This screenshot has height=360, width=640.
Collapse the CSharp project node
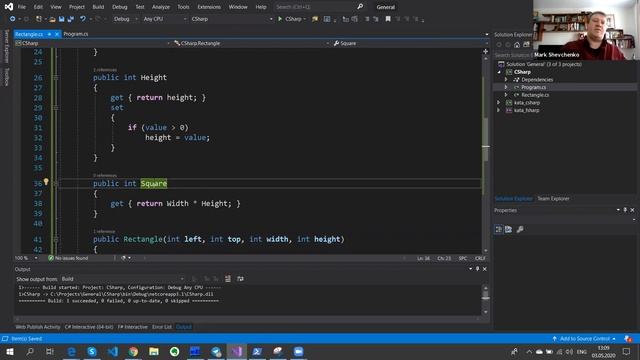tap(499, 72)
